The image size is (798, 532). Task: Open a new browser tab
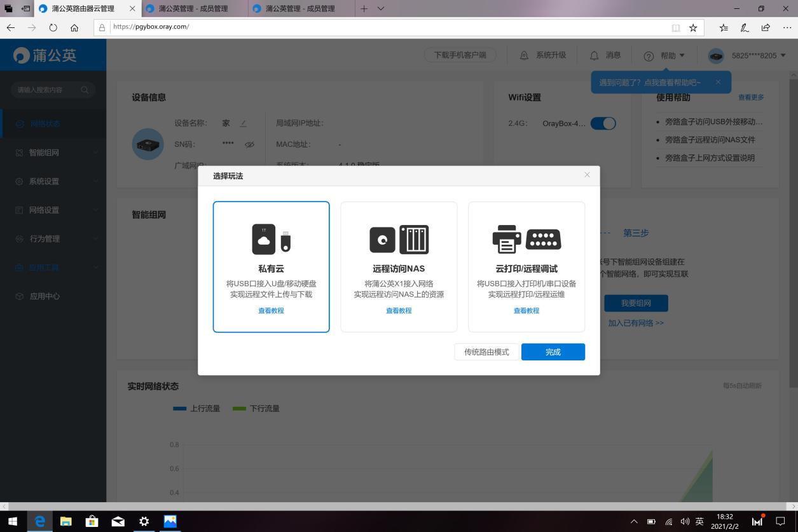click(x=364, y=8)
